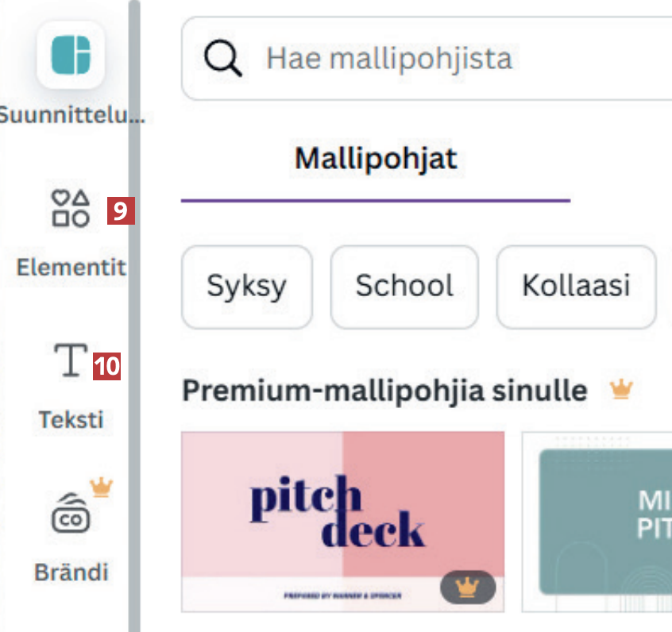Switch to the Mallipohjat tab
Image resolution: width=672 pixels, height=632 pixels.
coord(376,159)
